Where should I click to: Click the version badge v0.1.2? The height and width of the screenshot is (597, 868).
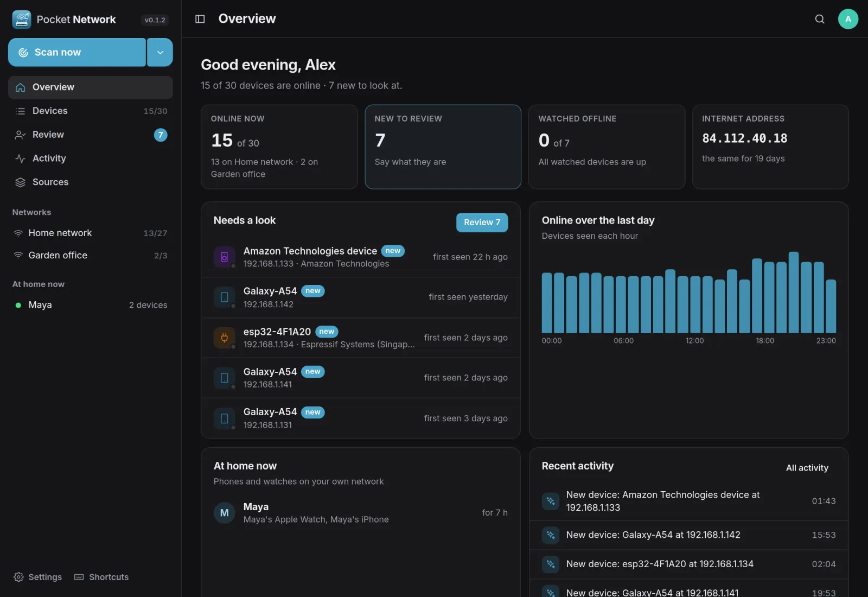(x=155, y=20)
